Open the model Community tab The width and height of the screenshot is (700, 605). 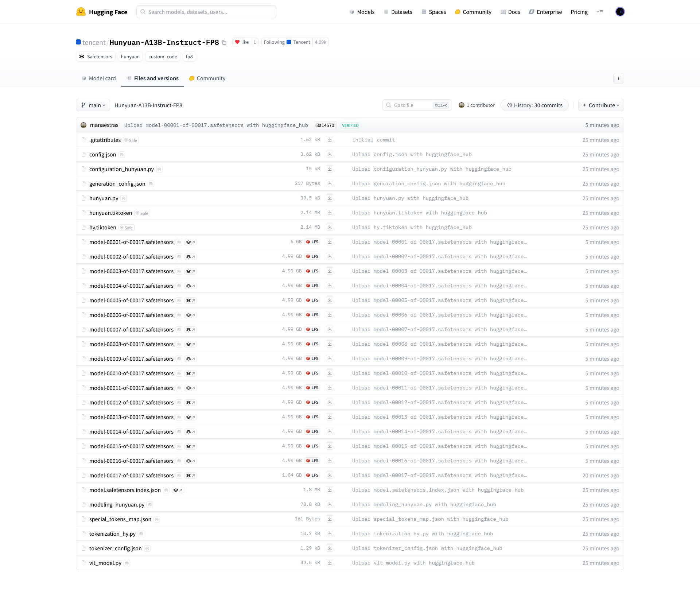pos(207,78)
